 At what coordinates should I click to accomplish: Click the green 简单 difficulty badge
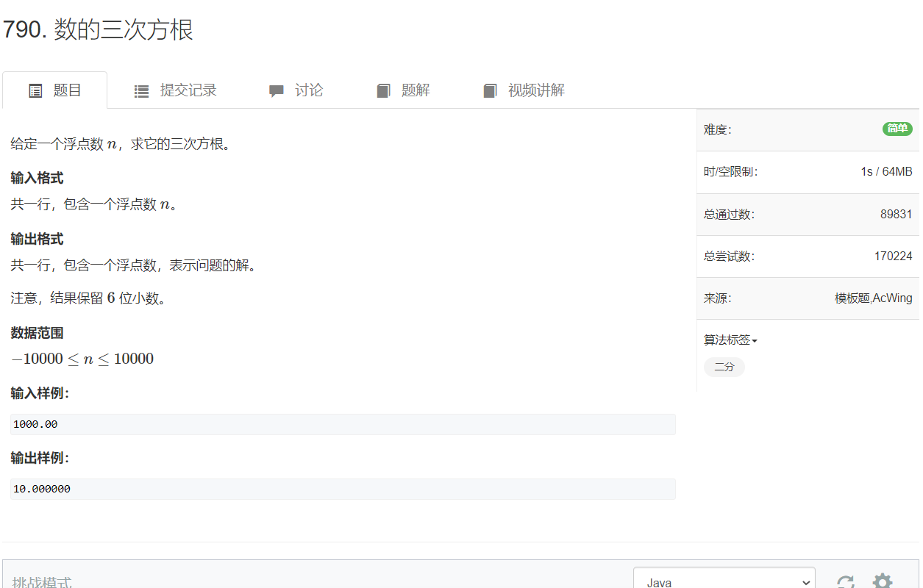coord(897,128)
